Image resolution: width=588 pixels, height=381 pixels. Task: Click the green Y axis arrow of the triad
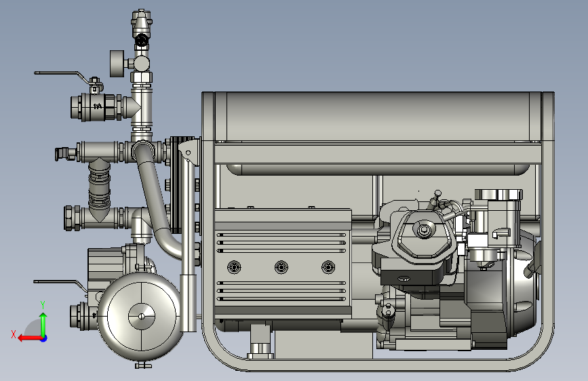pyautogui.click(x=43, y=324)
